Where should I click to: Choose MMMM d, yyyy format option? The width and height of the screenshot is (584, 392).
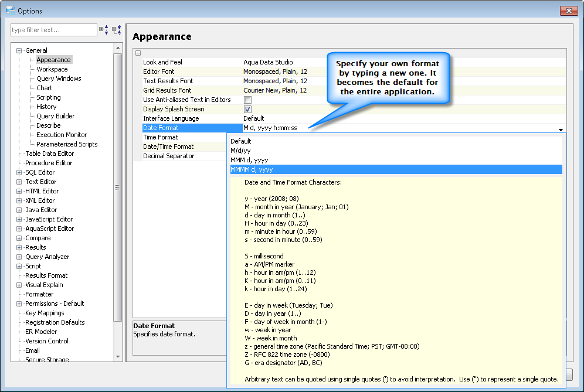pos(396,169)
